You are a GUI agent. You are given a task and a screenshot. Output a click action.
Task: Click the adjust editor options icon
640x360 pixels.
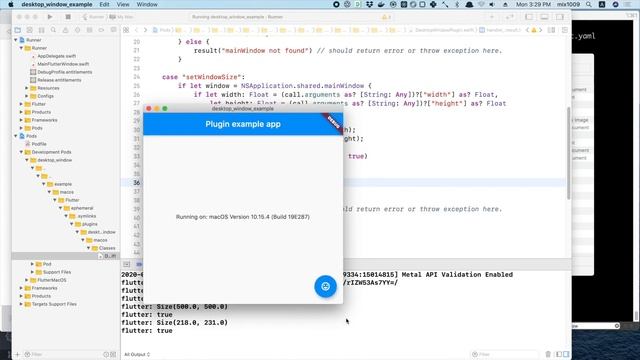pyautogui.click(x=551, y=30)
